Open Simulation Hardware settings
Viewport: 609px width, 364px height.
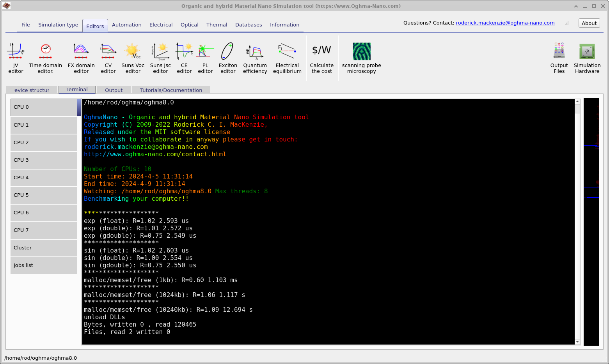pyautogui.click(x=587, y=58)
